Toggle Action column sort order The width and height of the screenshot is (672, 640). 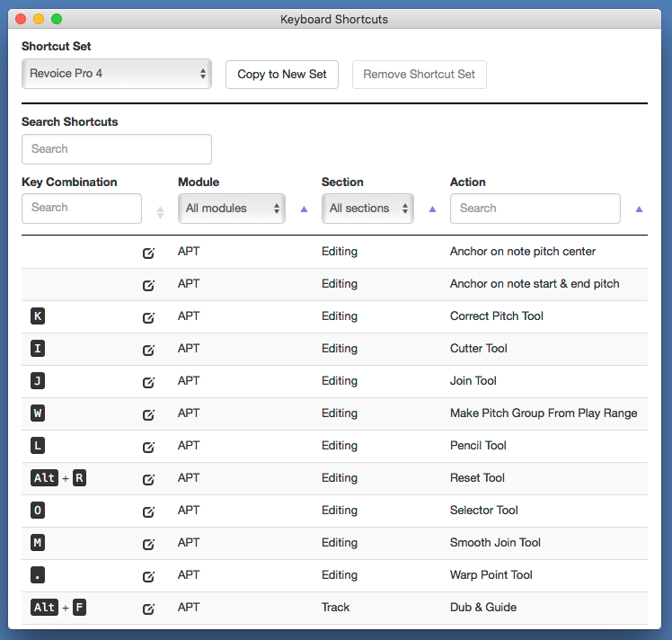[x=639, y=209]
